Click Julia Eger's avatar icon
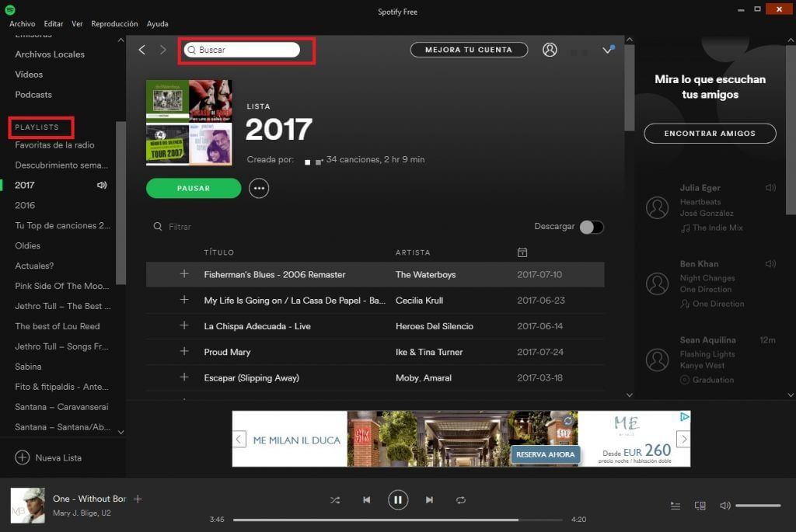Screen dimensions: 796x532 point(658,208)
